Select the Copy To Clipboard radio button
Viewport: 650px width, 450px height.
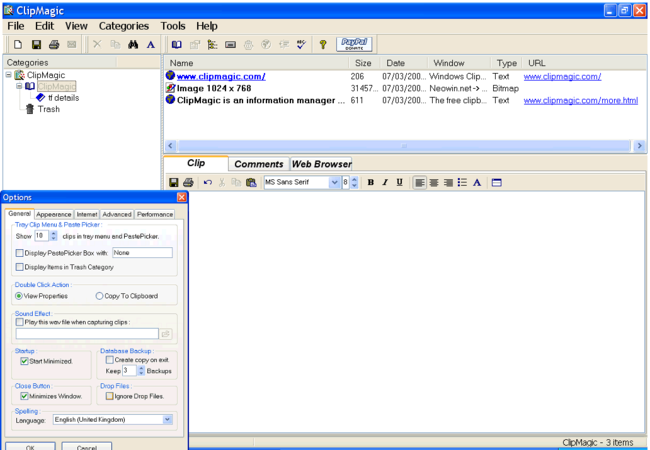pos(99,296)
